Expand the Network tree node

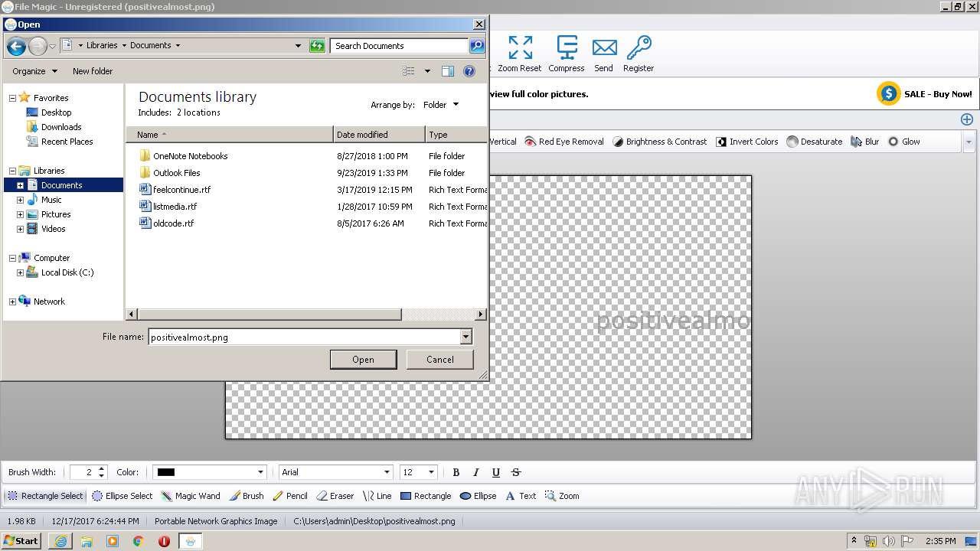pos(12,302)
